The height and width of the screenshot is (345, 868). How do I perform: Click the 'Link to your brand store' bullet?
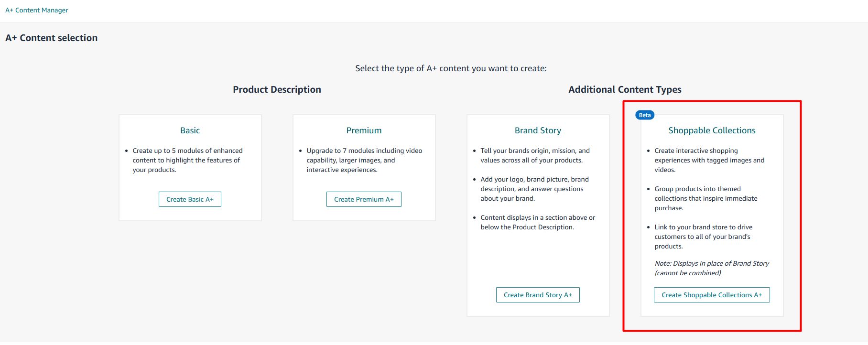click(x=703, y=237)
